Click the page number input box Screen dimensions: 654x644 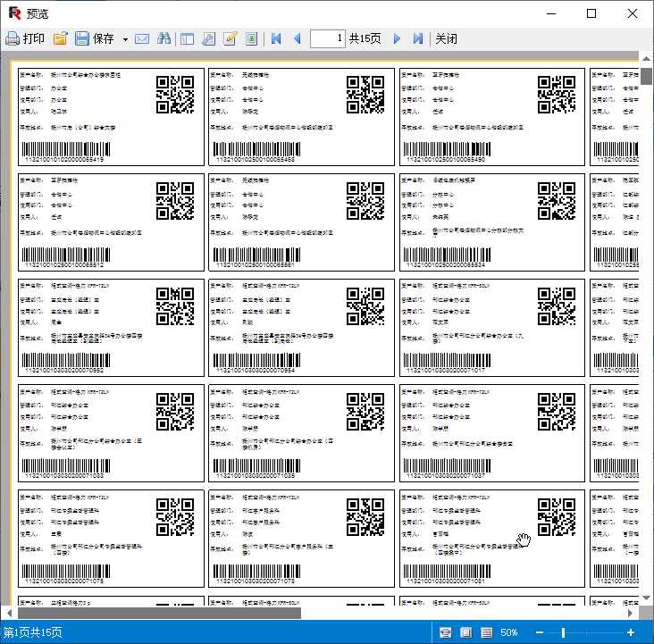point(327,38)
